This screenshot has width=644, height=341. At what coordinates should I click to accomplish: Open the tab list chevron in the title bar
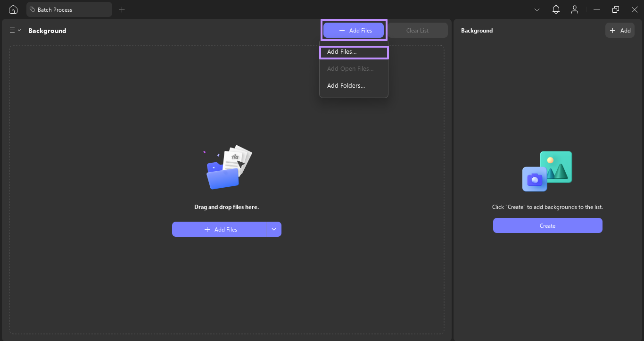537,9
